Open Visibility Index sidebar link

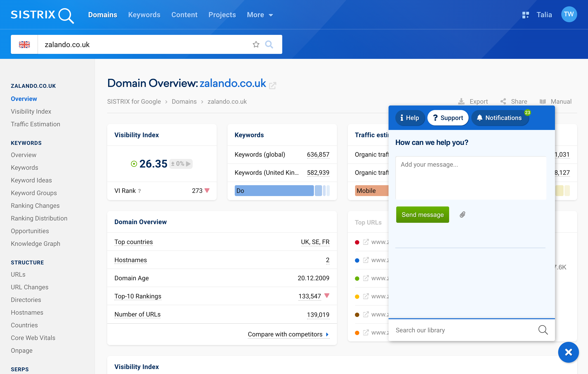coord(31,111)
